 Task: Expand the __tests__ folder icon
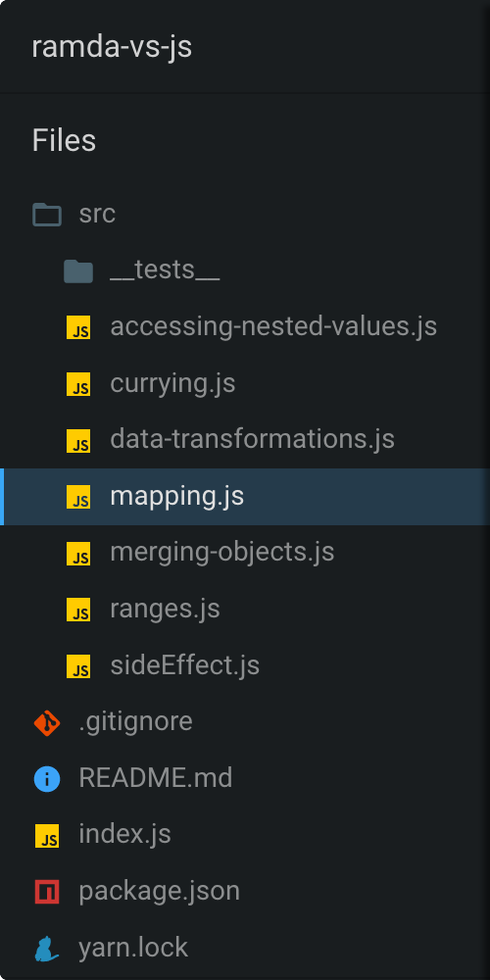point(78,271)
